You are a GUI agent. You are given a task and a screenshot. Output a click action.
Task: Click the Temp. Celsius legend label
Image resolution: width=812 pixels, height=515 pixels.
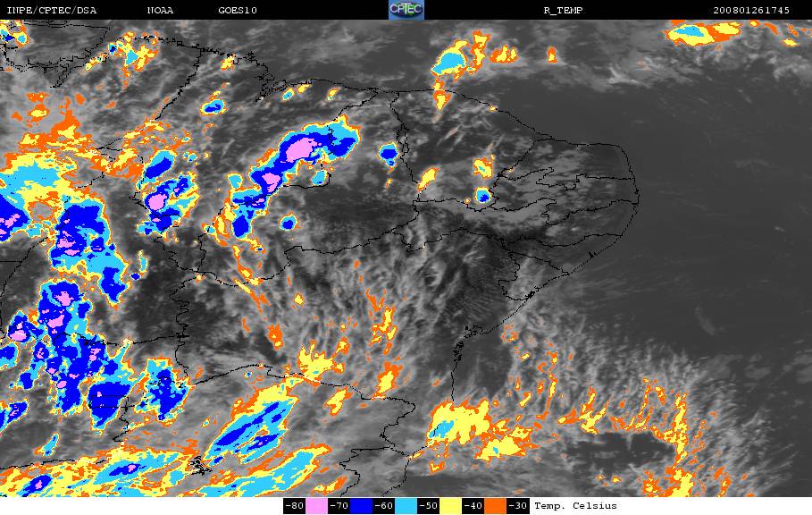point(575,506)
